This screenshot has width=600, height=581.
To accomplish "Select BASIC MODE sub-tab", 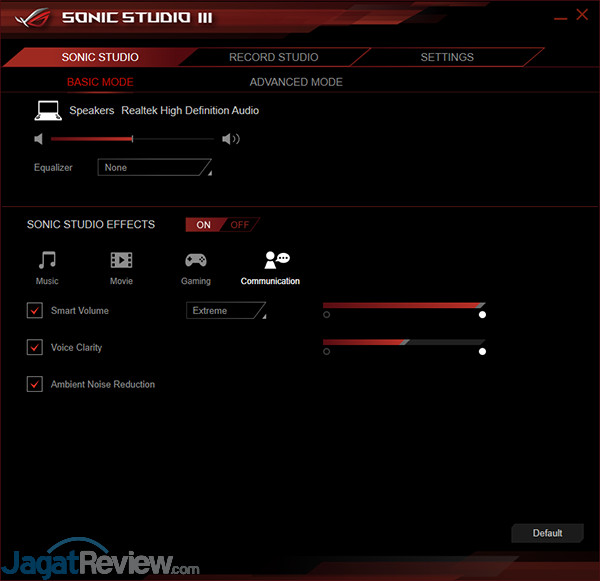I will 100,82.
